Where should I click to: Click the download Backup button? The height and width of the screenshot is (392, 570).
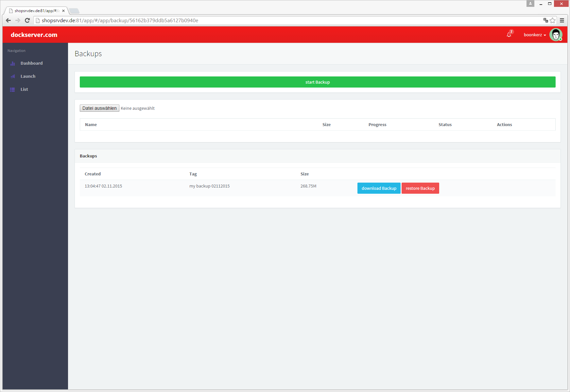pos(379,188)
